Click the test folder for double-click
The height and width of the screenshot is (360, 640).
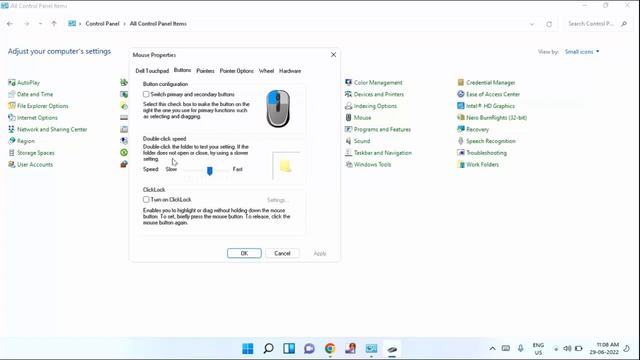pos(286,166)
